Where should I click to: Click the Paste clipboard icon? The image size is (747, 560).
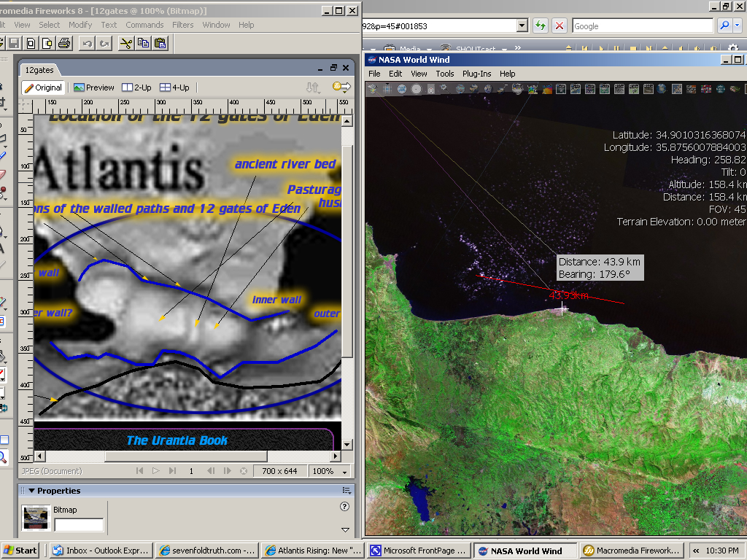160,43
